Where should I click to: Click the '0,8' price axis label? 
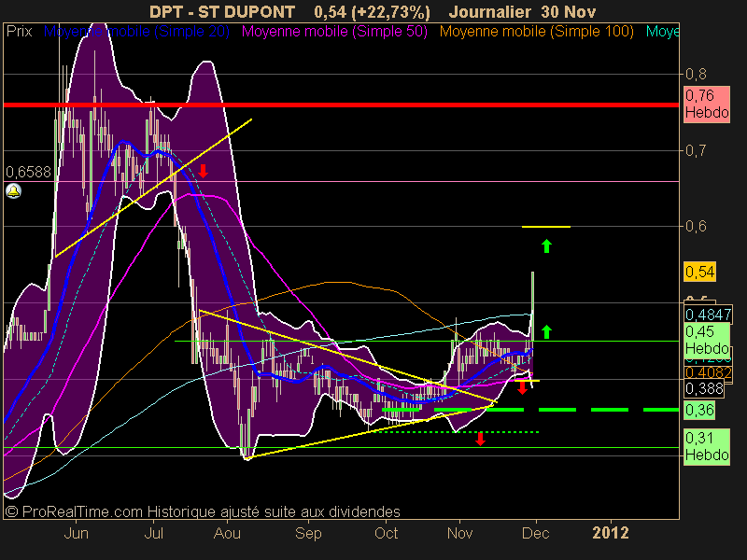[696, 74]
